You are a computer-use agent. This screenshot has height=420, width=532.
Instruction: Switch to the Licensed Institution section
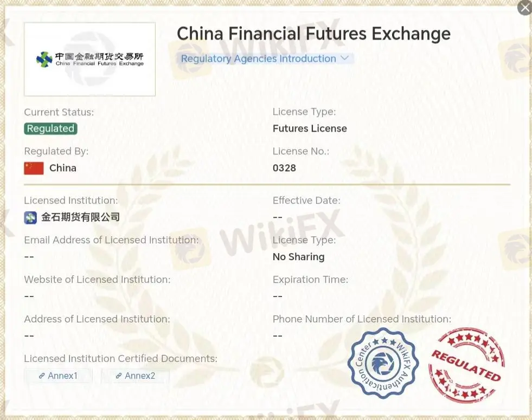point(70,200)
